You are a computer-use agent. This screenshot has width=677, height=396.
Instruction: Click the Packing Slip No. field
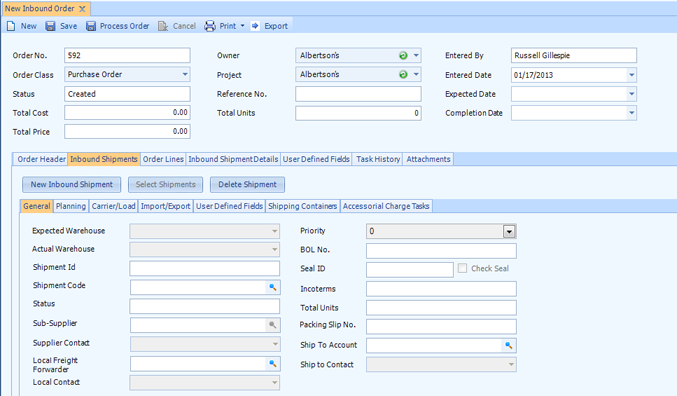click(x=441, y=326)
